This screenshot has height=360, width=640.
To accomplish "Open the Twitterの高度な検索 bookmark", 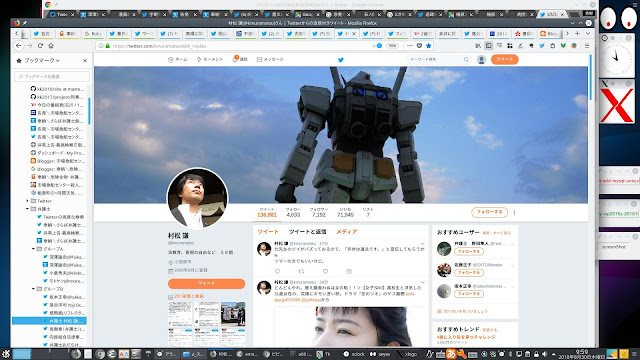I will coord(60,217).
